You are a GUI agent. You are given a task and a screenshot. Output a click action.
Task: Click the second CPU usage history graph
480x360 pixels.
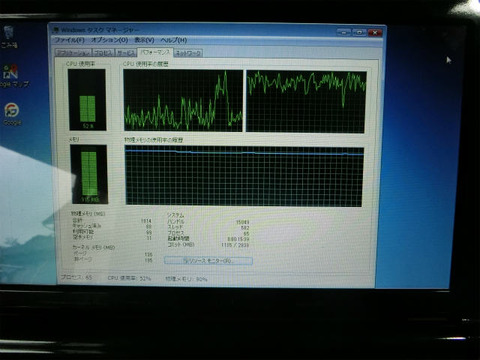click(x=306, y=102)
